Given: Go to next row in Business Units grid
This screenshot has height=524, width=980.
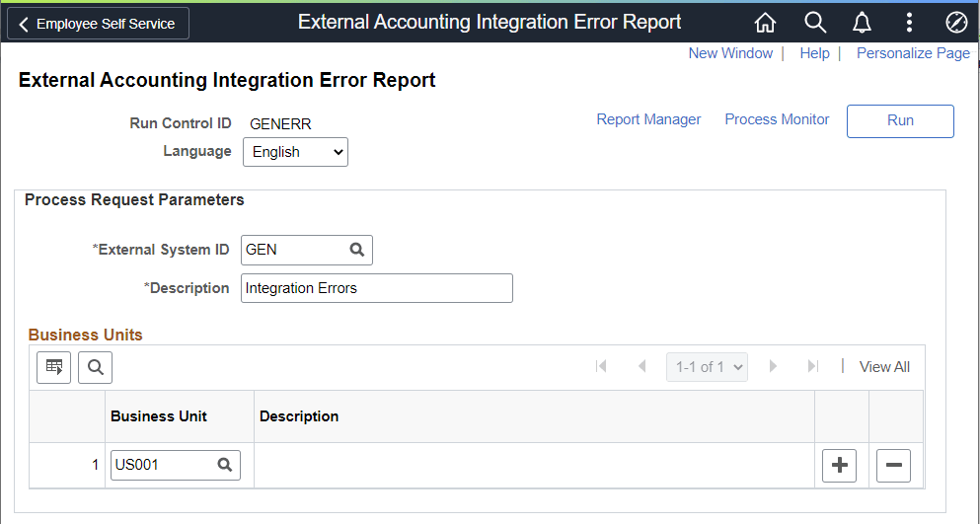Looking at the screenshot, I should click(x=773, y=366).
